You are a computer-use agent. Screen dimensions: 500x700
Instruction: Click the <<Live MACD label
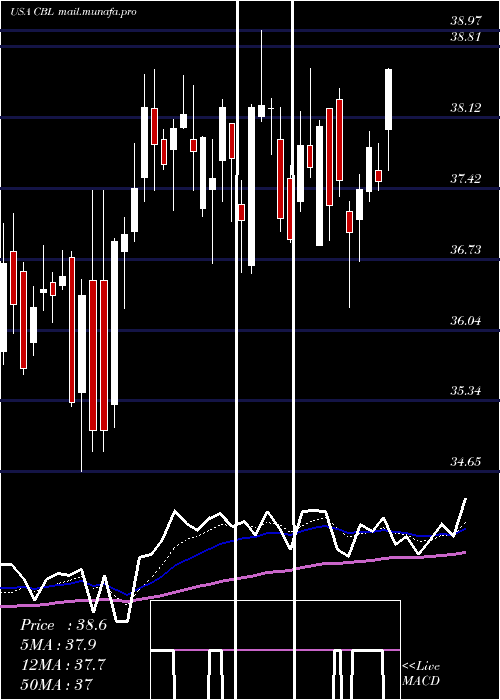(421, 674)
